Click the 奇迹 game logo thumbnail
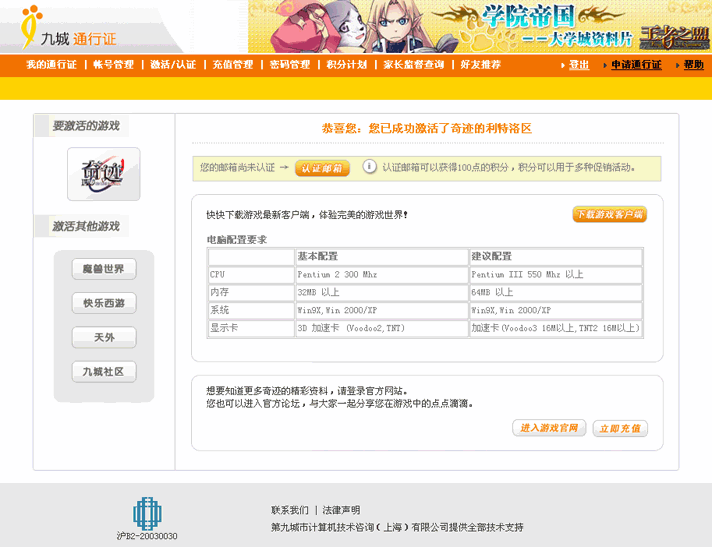Image resolution: width=712 pixels, height=547 pixels. pos(104,174)
